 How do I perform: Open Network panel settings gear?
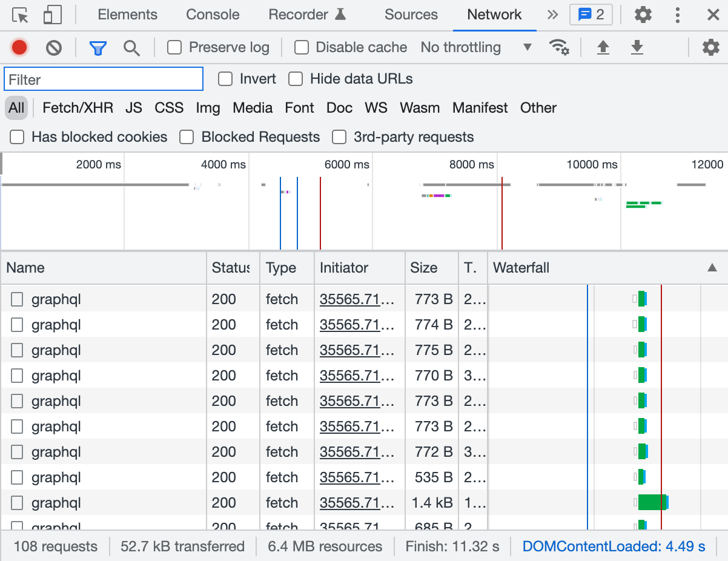click(x=710, y=47)
